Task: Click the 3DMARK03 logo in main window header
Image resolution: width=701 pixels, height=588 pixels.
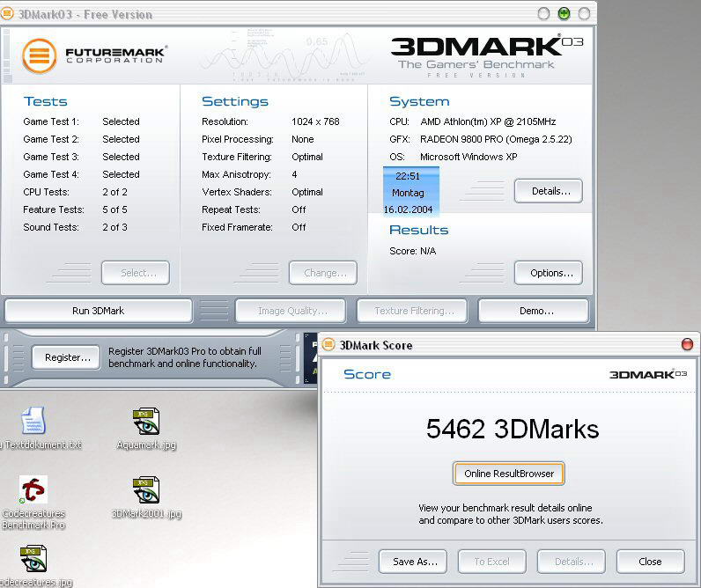Action: pyautogui.click(x=487, y=47)
